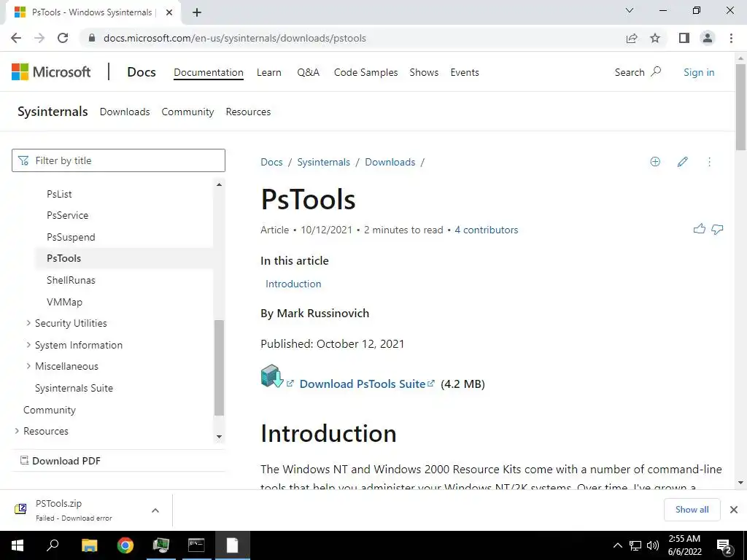This screenshot has height=560, width=747.
Task: Open Sysinternals Downloads menu
Action: click(125, 112)
